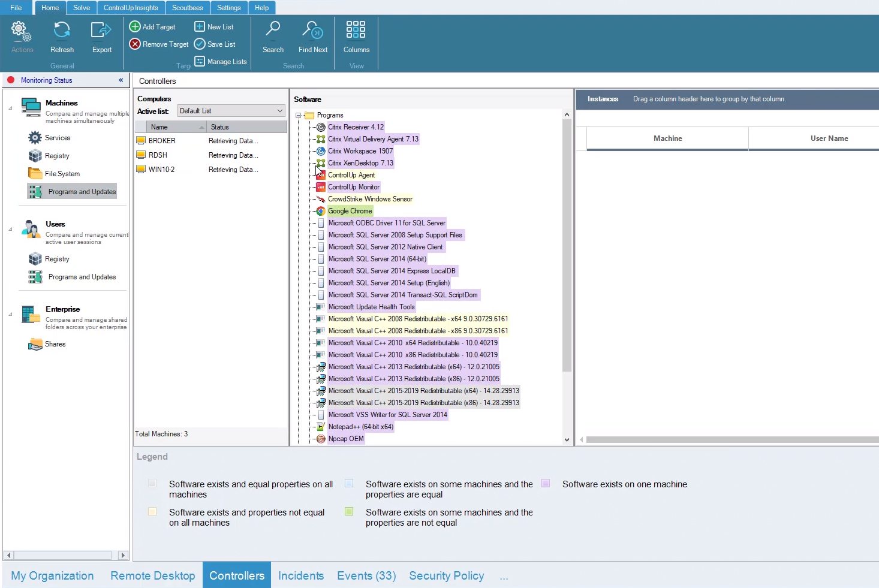Viewport: 879px width, 588px height.
Task: Click the purple 'exists on one machine' legend swatch
Action: pos(546,483)
